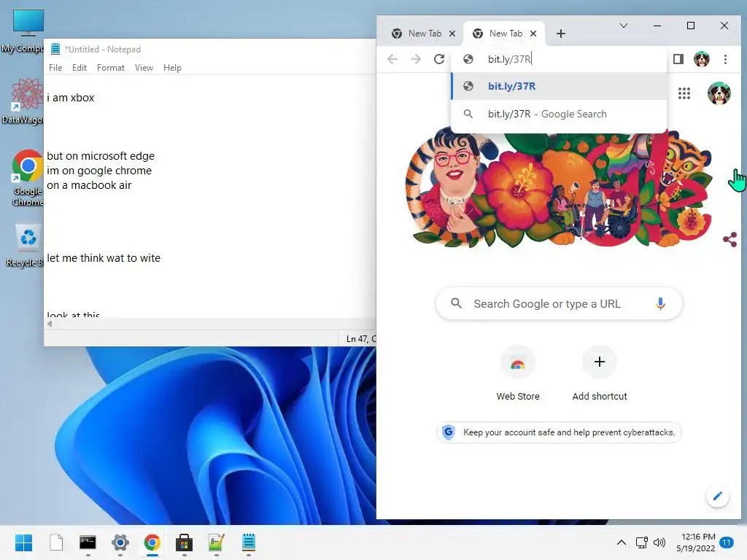Select the Recycle Bin desktop icon

[x=26, y=245]
